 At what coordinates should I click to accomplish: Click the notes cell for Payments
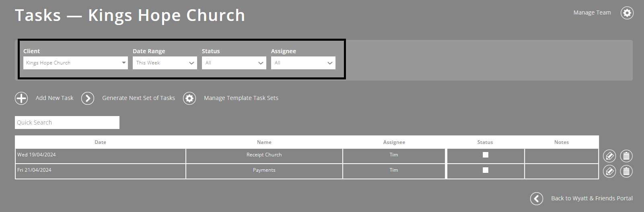tap(562, 171)
